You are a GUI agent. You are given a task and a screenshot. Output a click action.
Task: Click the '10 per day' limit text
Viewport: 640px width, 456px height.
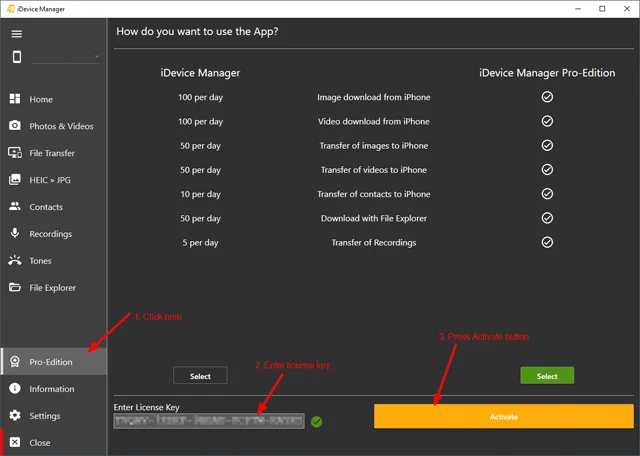point(200,194)
